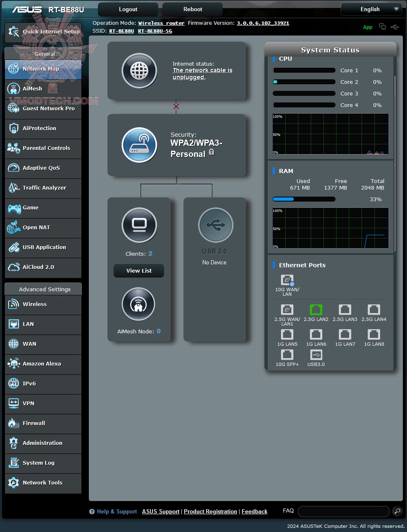Open the ASUS Support link
This screenshot has height=532, width=407.
click(x=161, y=511)
